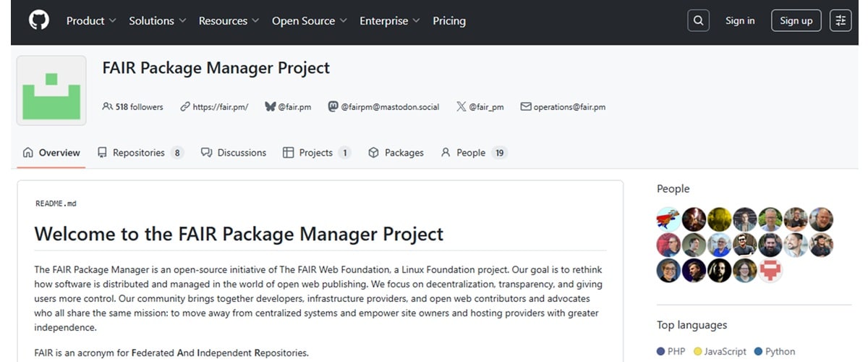Click the GitHub Octocat logo icon
The width and height of the screenshot is (868, 362).
pos(39,20)
